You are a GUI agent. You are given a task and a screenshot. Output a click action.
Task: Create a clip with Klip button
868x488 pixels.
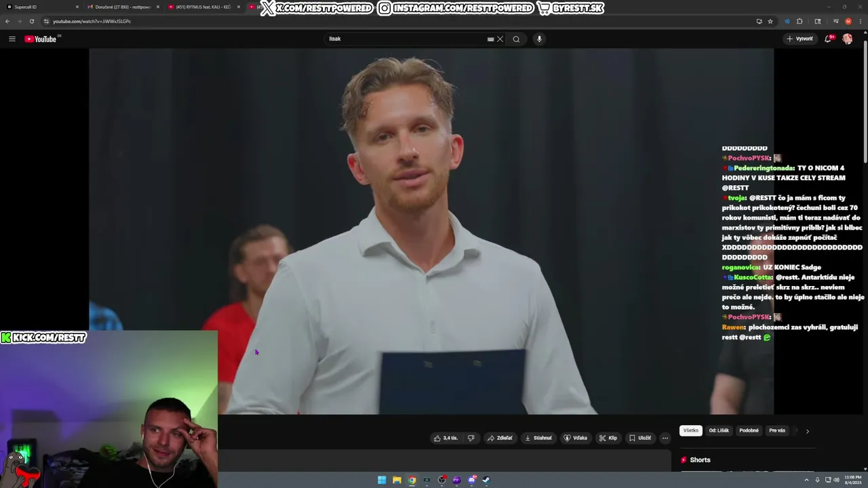click(608, 438)
